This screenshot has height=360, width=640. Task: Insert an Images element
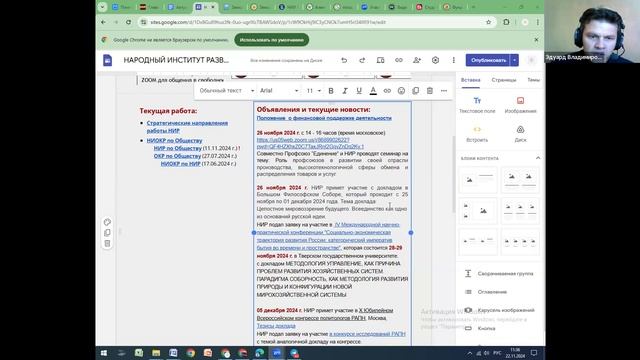520,105
